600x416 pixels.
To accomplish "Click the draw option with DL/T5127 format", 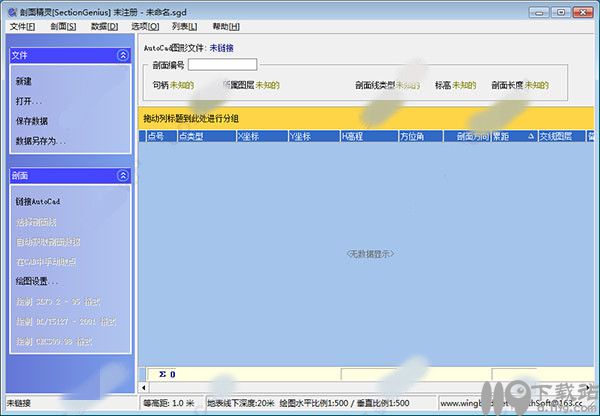I will (66, 321).
